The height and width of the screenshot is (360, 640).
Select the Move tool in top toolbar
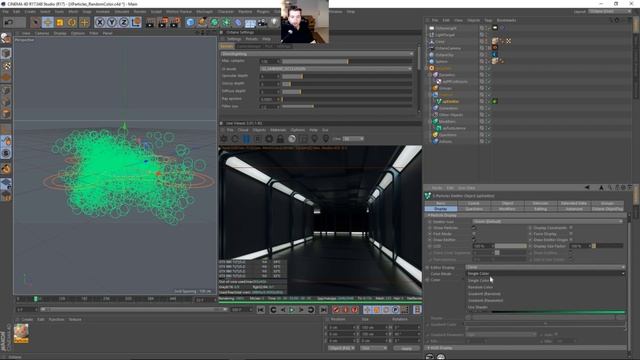point(47,22)
